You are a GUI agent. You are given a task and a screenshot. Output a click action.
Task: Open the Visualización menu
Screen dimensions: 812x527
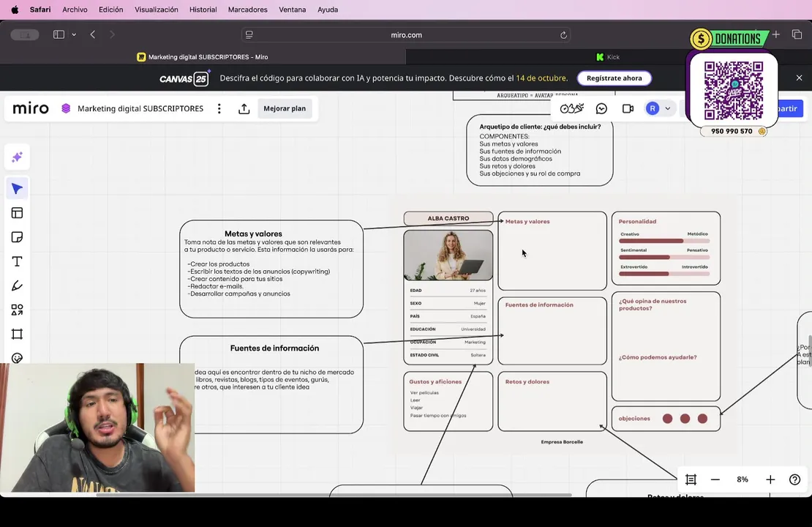tap(157, 10)
